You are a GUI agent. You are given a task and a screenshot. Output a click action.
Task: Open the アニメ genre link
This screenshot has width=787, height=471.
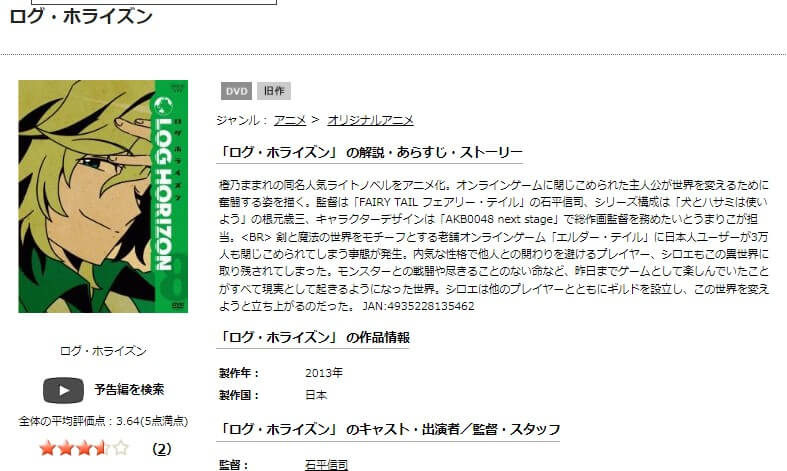pyautogui.click(x=290, y=121)
